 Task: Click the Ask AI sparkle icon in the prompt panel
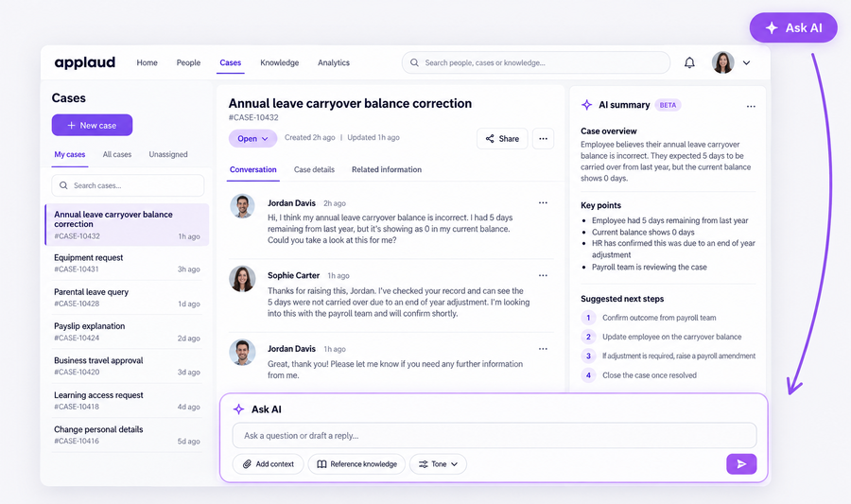(x=238, y=409)
